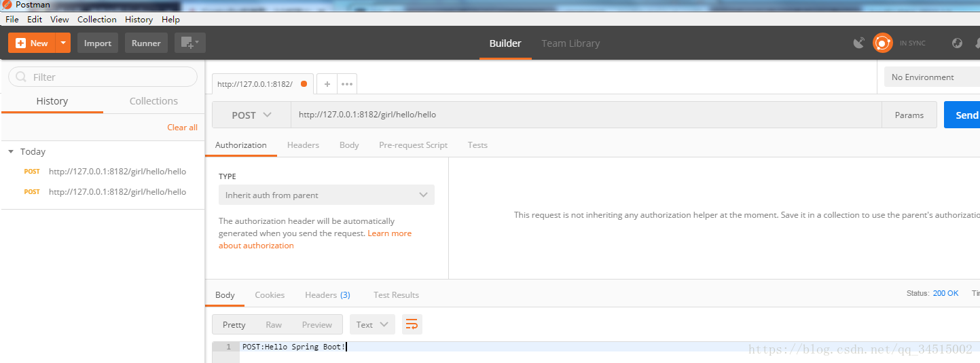This screenshot has height=363, width=980.
Task: Open the Inherit auth from parent dropdown
Action: click(x=327, y=195)
